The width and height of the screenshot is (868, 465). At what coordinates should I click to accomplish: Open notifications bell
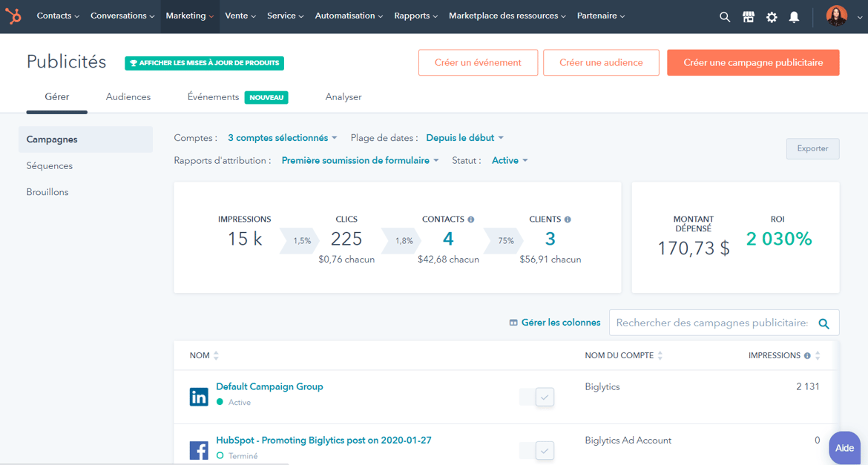pos(794,17)
